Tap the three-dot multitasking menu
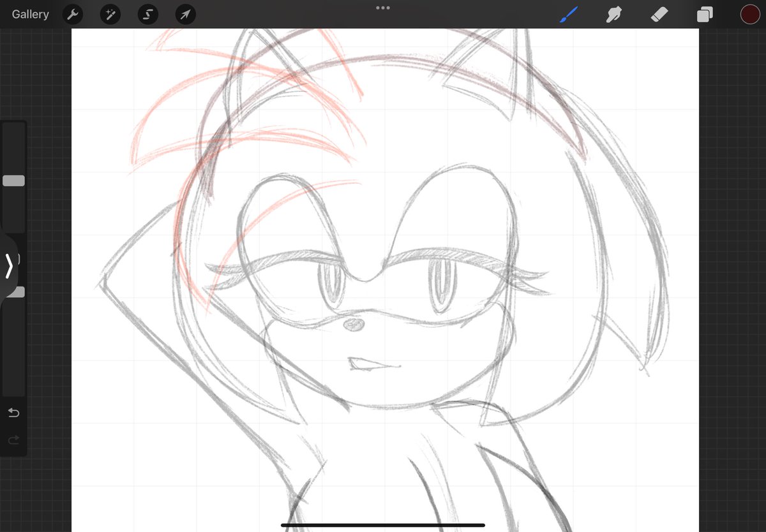 [383, 8]
